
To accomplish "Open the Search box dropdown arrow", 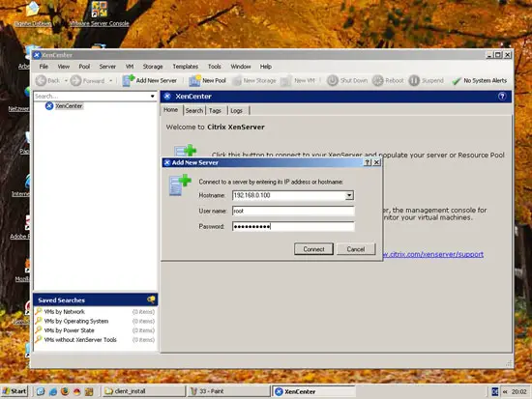I will tap(152, 97).
